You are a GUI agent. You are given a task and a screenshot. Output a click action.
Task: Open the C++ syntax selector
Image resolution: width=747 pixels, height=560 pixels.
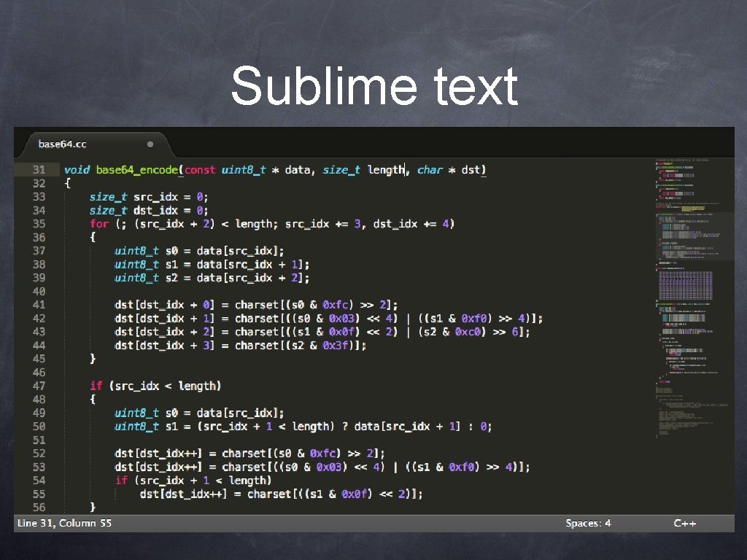tap(684, 523)
